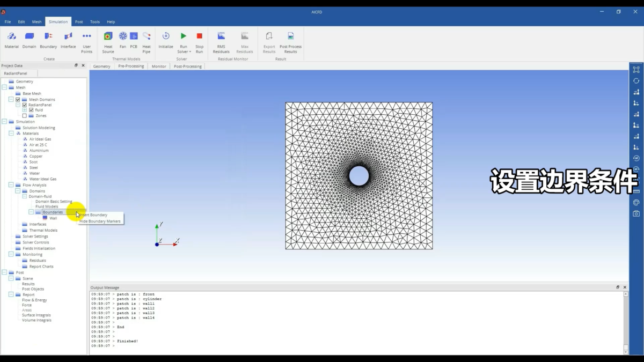The width and height of the screenshot is (644, 362).
Task: Open the Edit menu
Action: pyautogui.click(x=21, y=22)
